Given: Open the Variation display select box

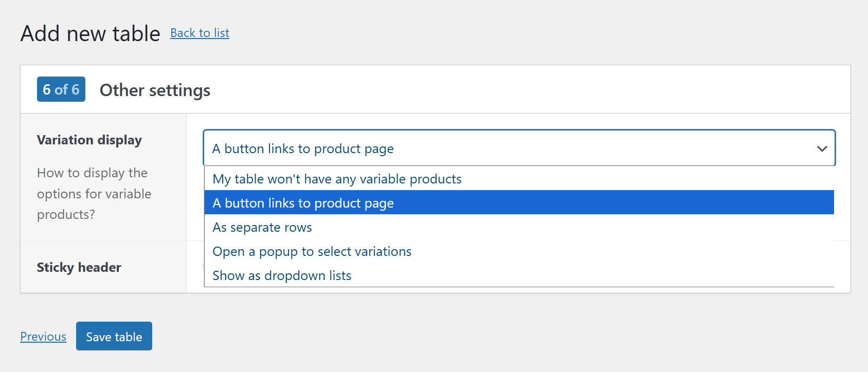Looking at the screenshot, I should tap(514, 148).
